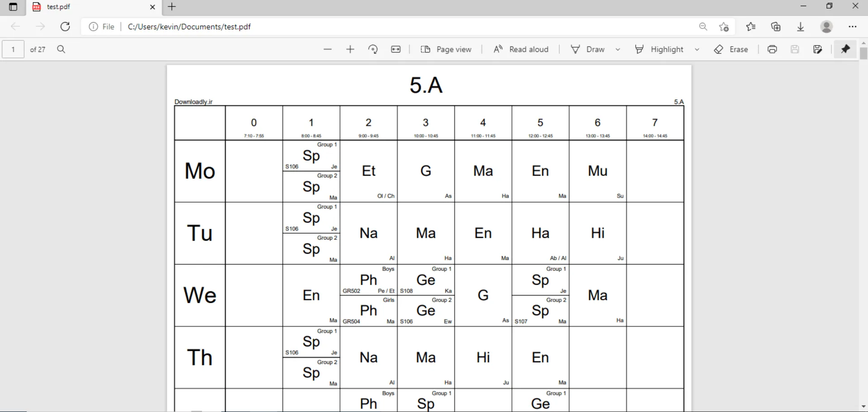Toggle Read aloud mode
Viewport: 868px width, 412px height.
521,49
